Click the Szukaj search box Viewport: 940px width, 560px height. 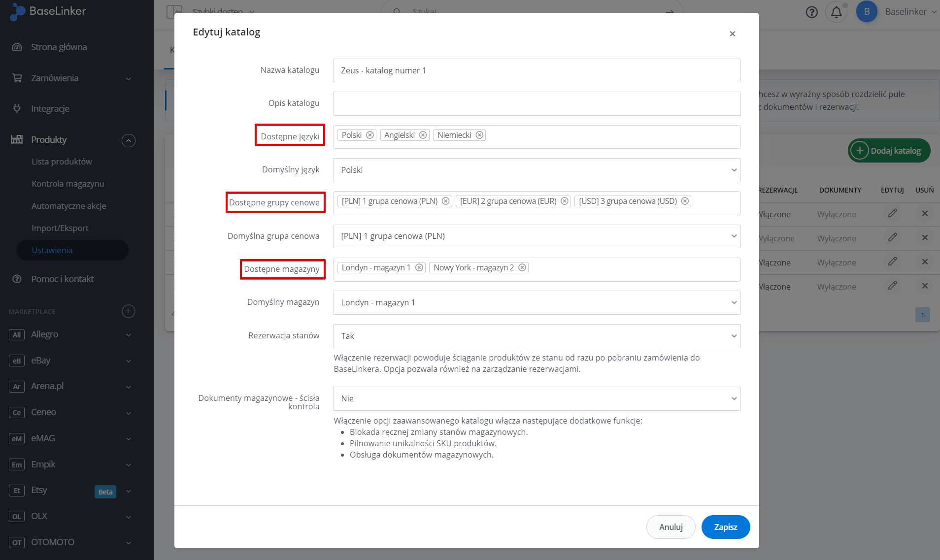pos(532,10)
